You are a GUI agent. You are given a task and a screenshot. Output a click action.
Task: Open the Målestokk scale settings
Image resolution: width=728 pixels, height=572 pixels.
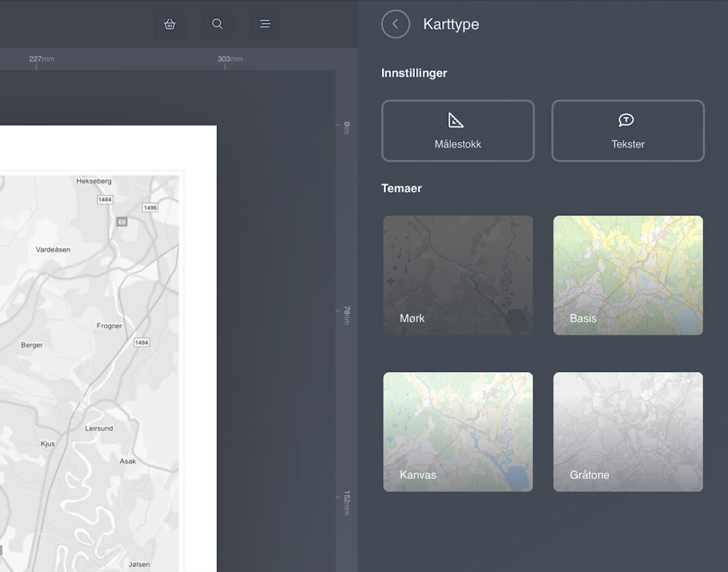(457, 130)
